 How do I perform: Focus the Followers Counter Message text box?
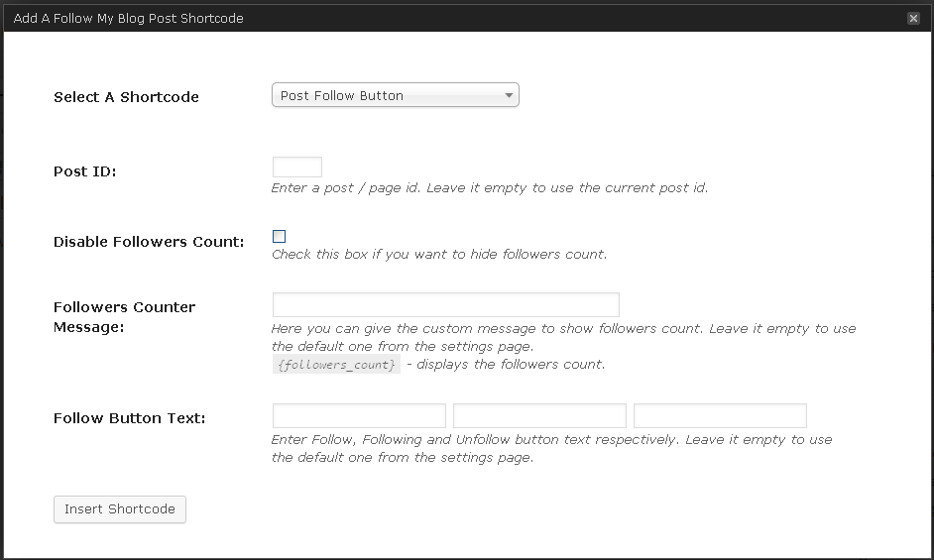pyautogui.click(x=445, y=305)
